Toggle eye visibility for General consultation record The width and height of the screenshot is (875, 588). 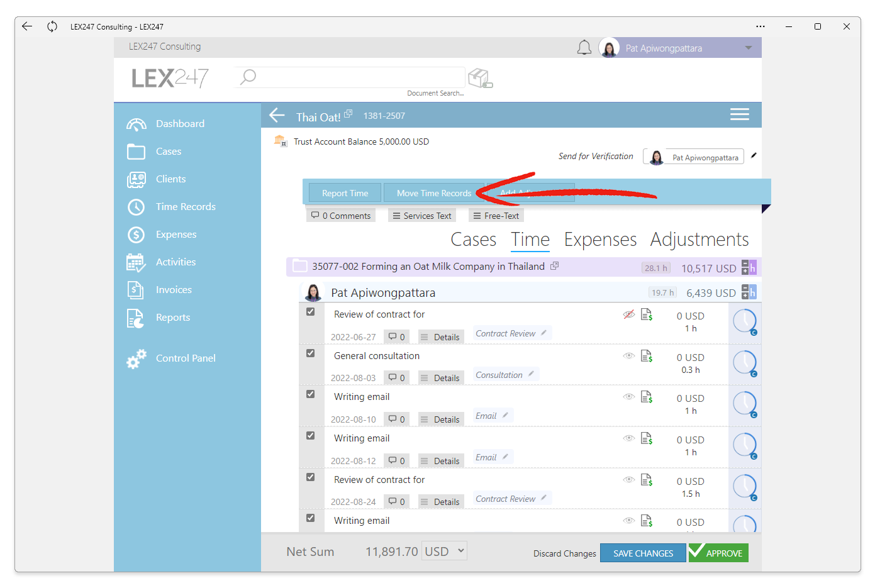pos(628,356)
